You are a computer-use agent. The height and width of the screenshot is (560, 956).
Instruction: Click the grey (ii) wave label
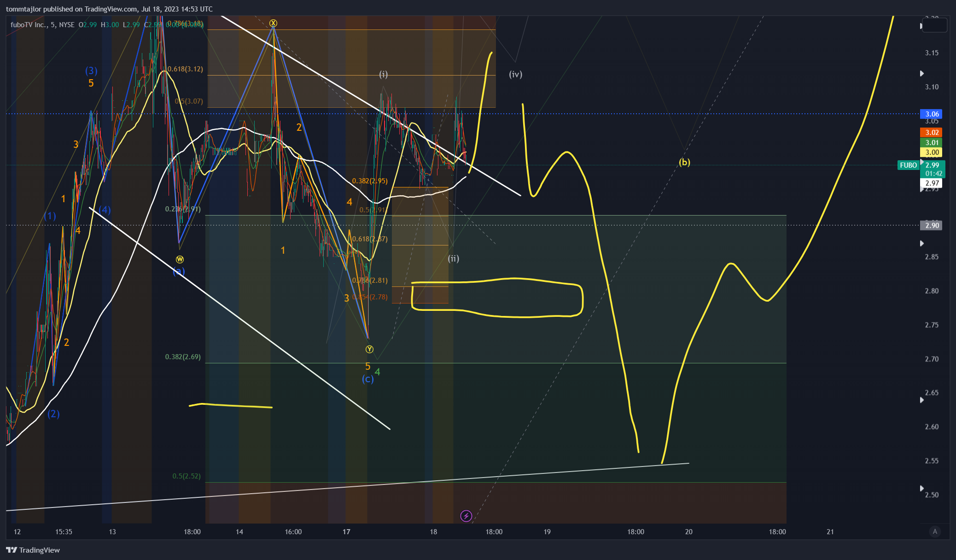(454, 258)
